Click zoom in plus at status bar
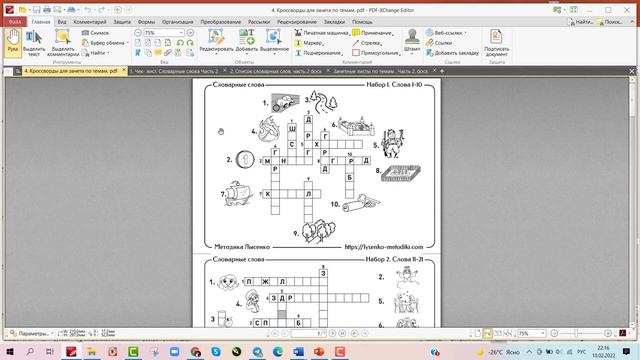Viewport: 640px width, 360px height. [x=608, y=333]
